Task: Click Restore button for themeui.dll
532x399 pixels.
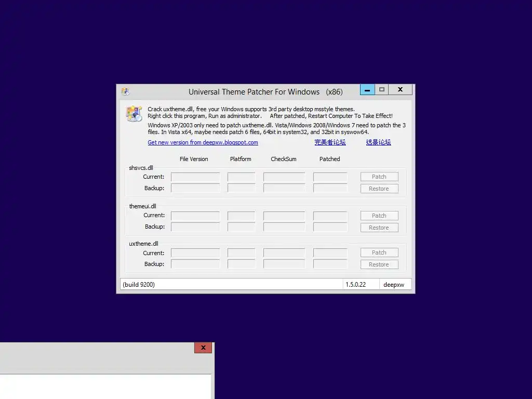Action: tap(379, 228)
